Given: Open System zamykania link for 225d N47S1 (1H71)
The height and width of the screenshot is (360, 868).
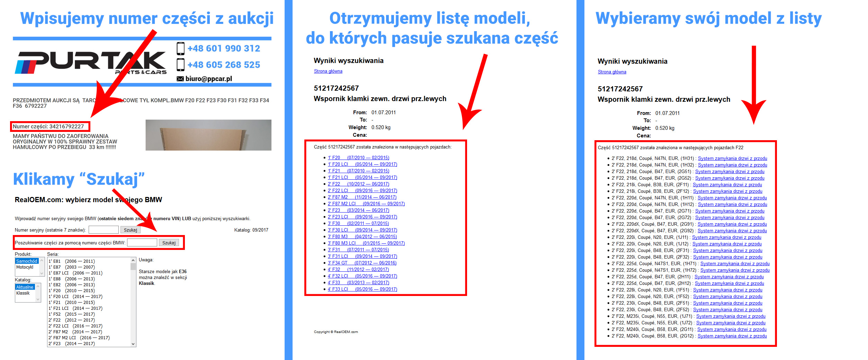Looking at the screenshot, I should point(735,263).
